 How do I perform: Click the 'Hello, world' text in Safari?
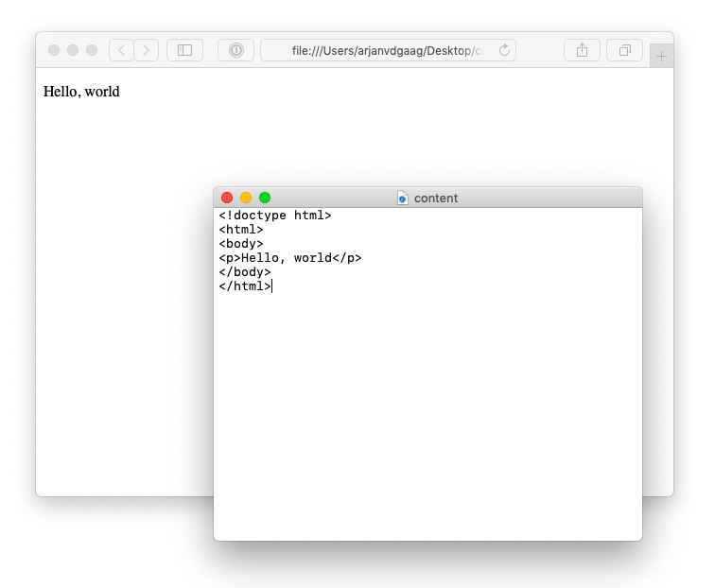(81, 92)
